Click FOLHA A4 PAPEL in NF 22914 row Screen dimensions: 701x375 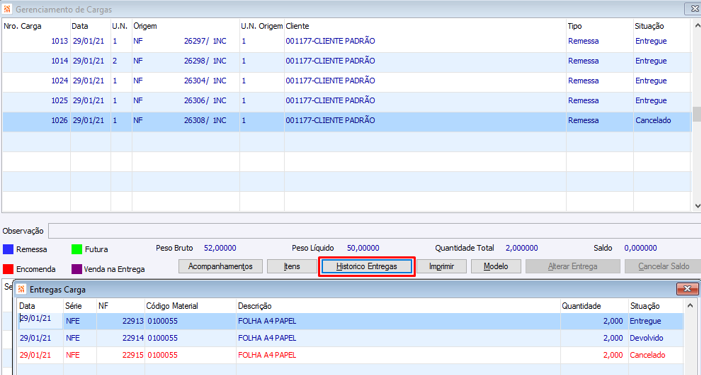[267, 338]
